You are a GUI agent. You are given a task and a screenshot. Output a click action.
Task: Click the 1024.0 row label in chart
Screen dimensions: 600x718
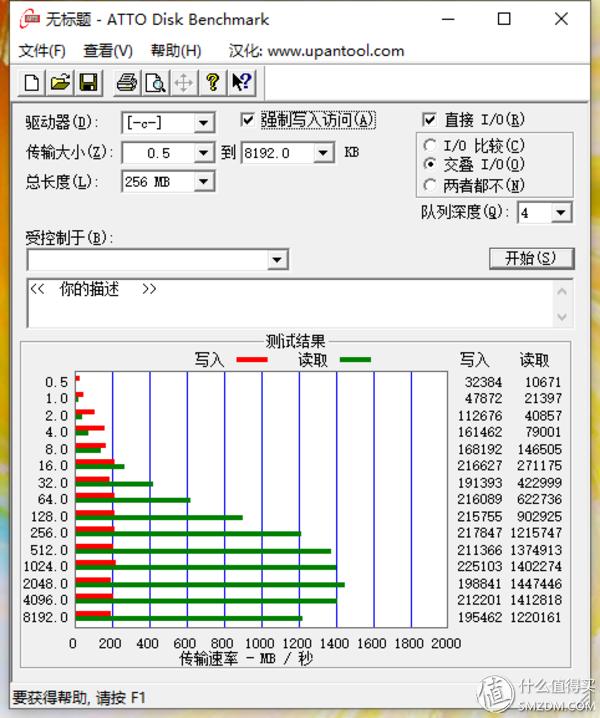pos(46,566)
